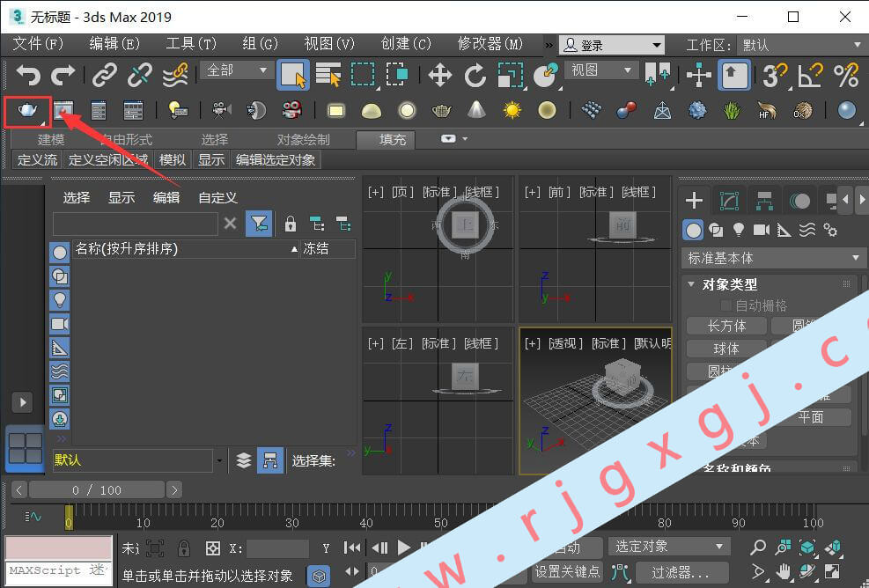Create a 长方体 box primitive

click(726, 326)
